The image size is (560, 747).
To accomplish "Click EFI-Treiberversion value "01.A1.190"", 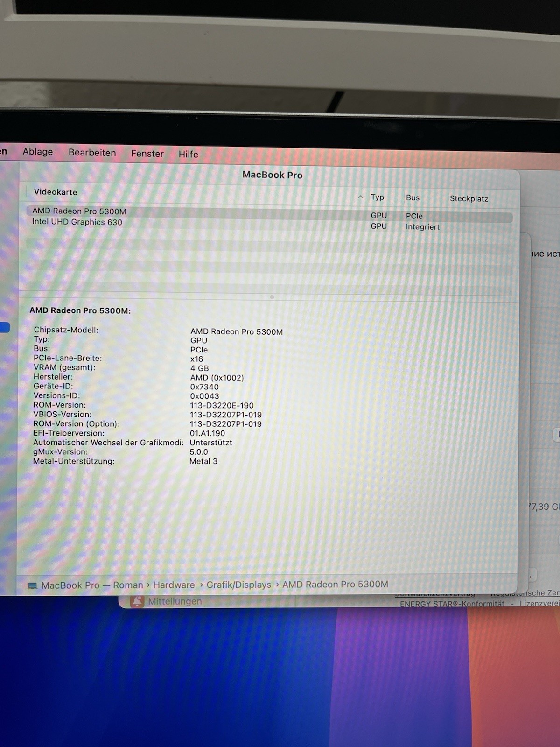I will click(207, 433).
